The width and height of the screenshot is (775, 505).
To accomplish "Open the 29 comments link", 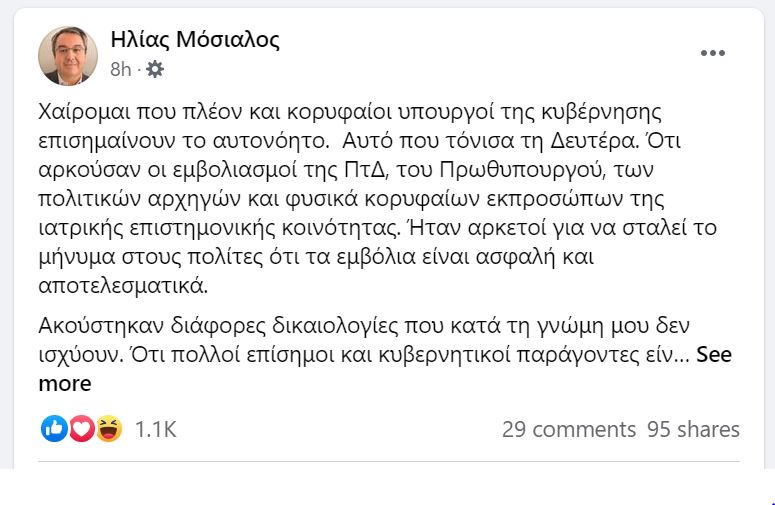I will 569,429.
